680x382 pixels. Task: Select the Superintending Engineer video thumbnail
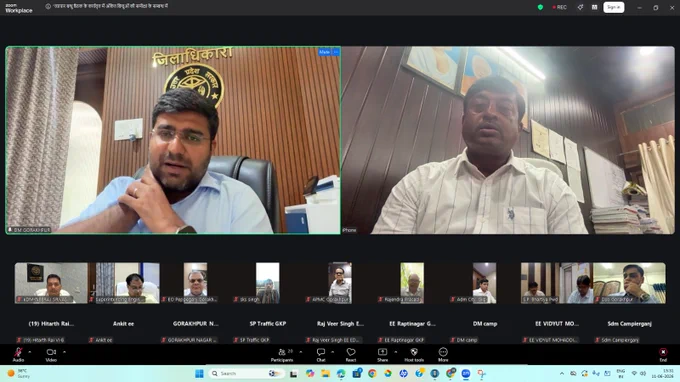[124, 283]
